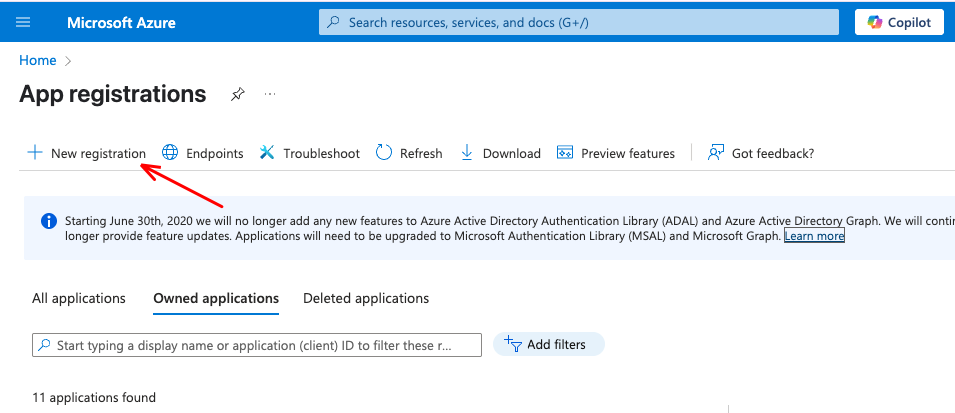The width and height of the screenshot is (955, 413).
Task: Open Copilot from the header
Action: pos(899,22)
